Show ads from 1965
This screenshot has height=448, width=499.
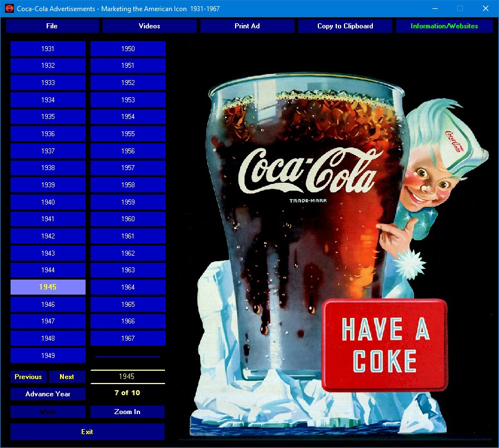click(128, 305)
